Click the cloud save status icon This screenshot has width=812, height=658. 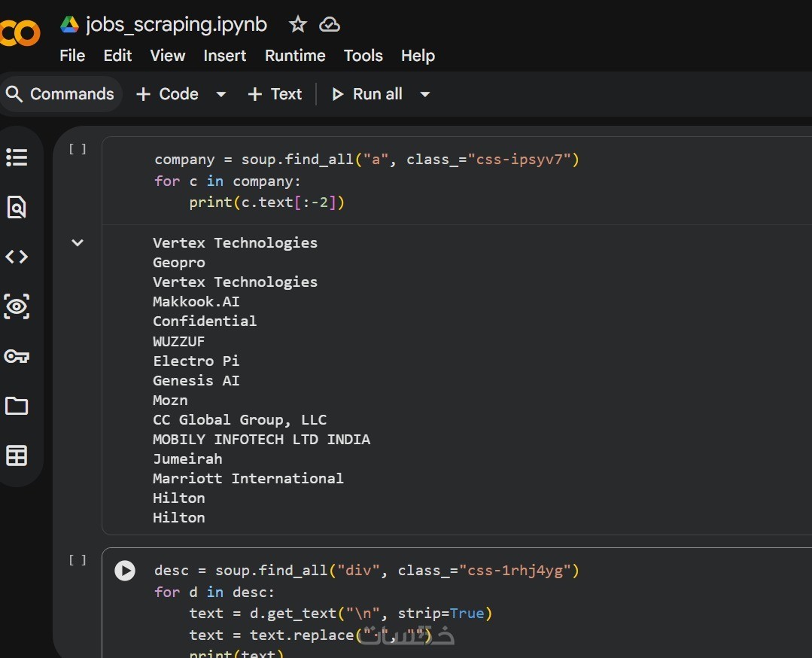pos(330,25)
